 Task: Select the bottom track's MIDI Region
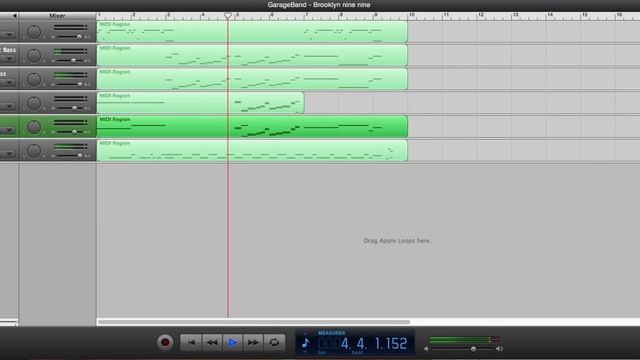pos(252,150)
